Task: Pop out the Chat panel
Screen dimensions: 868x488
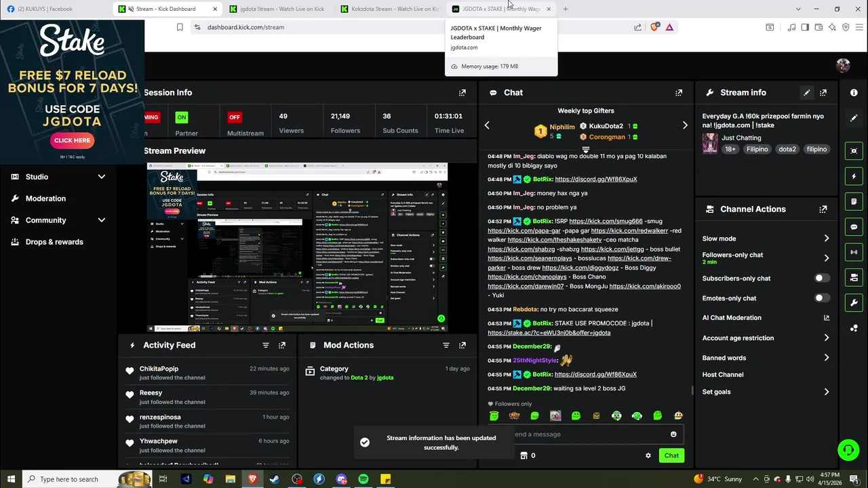Action: click(679, 93)
